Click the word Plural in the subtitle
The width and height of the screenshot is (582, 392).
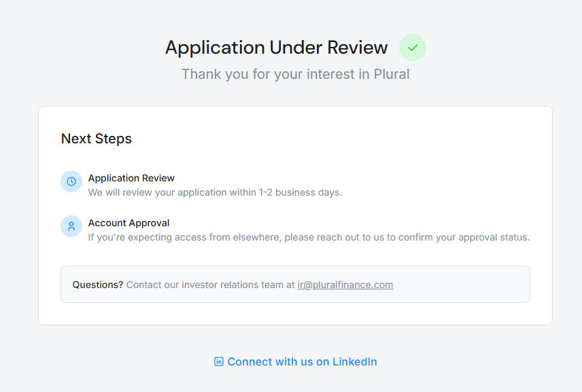392,74
